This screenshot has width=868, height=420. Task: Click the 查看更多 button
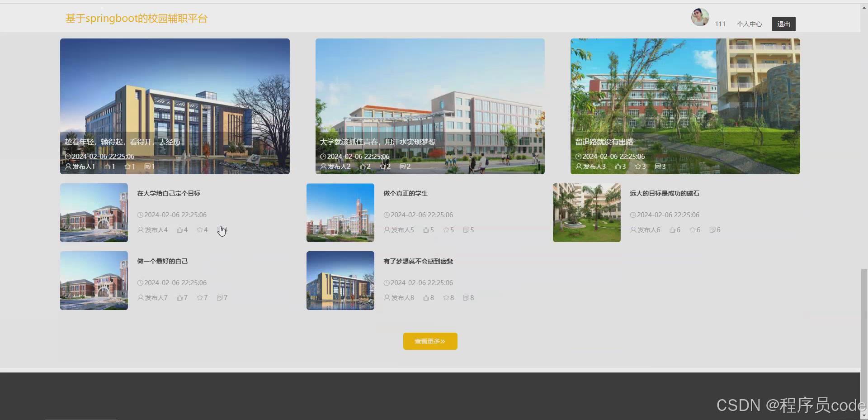pyautogui.click(x=430, y=341)
